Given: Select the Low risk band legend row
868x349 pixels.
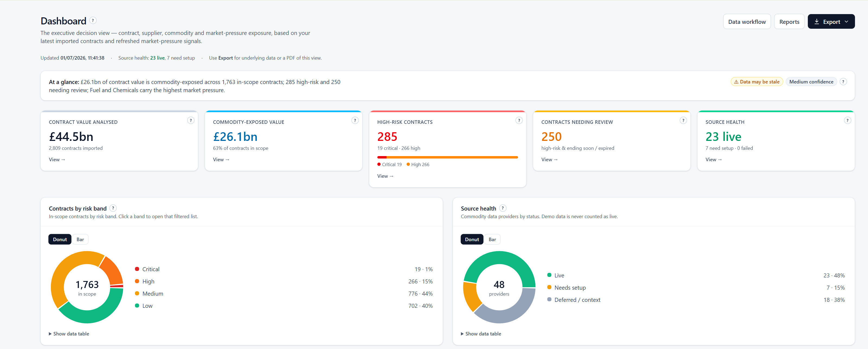Looking at the screenshot, I should 284,306.
